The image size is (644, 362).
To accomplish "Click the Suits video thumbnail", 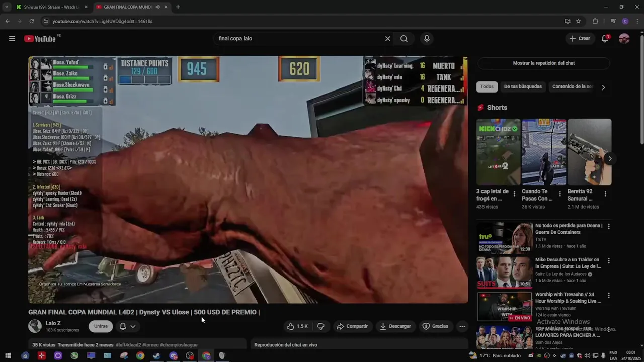I will tap(505, 272).
